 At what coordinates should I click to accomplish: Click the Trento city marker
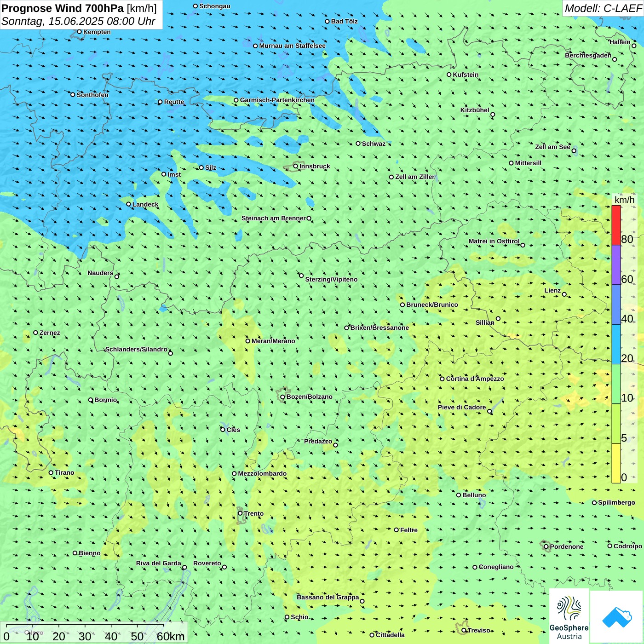(x=240, y=513)
